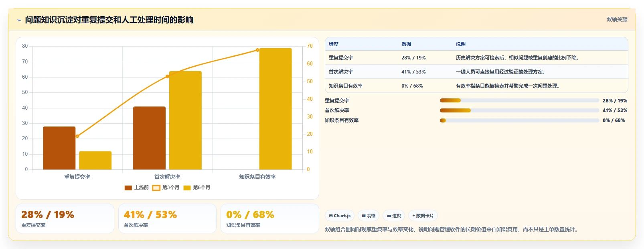Click the 41% / 53% value beside progress bar
This screenshot has width=644, height=249.
pyautogui.click(x=615, y=110)
